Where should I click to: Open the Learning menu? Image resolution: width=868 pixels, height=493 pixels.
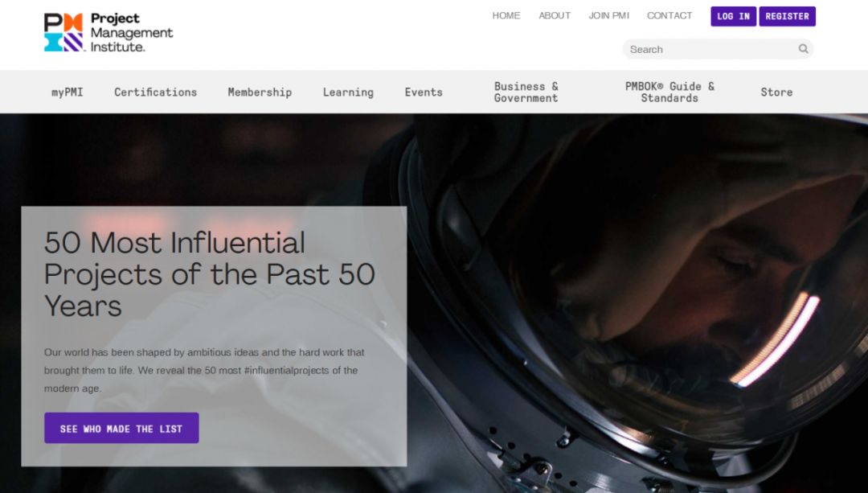(348, 92)
